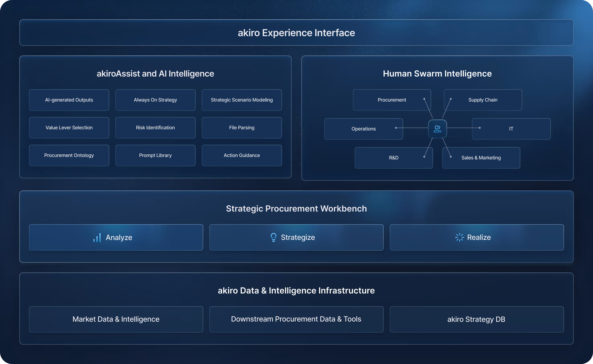The image size is (593, 364).
Task: Select the R&D node
Action: (394, 158)
